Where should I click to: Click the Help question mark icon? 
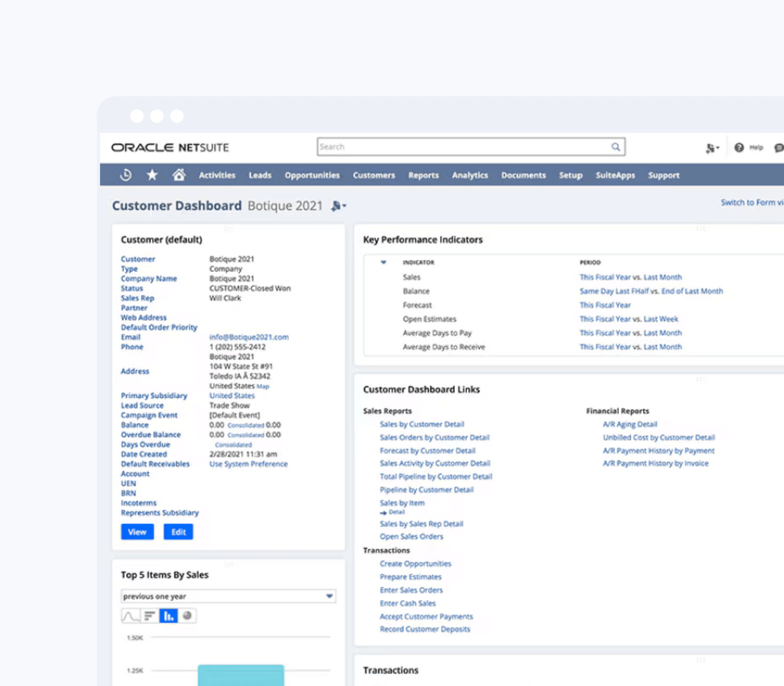tap(739, 147)
